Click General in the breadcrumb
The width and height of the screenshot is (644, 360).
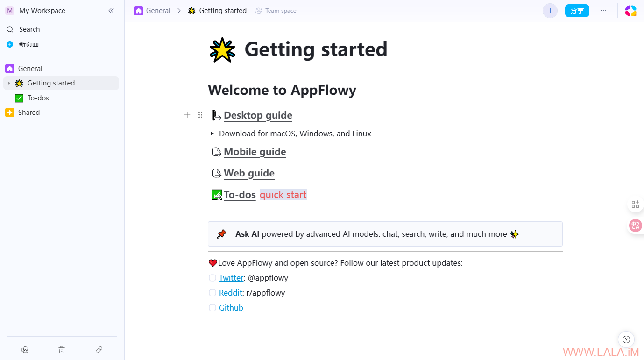[x=158, y=11]
